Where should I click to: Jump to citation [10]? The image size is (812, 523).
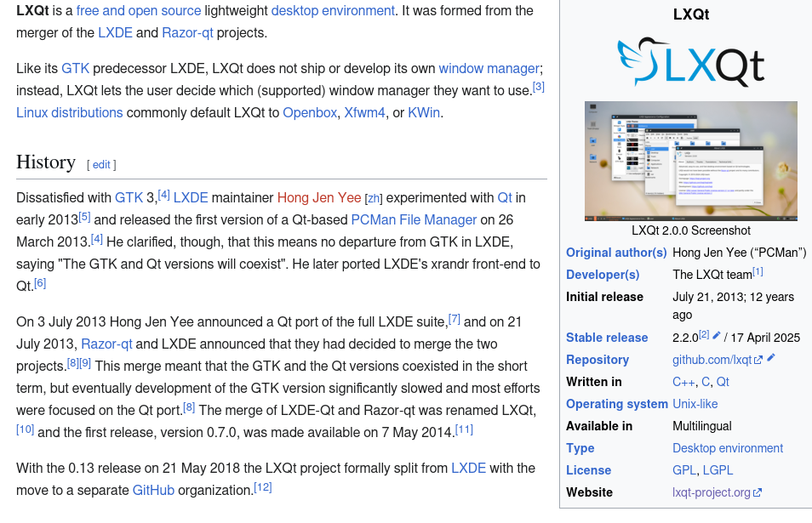coord(25,429)
